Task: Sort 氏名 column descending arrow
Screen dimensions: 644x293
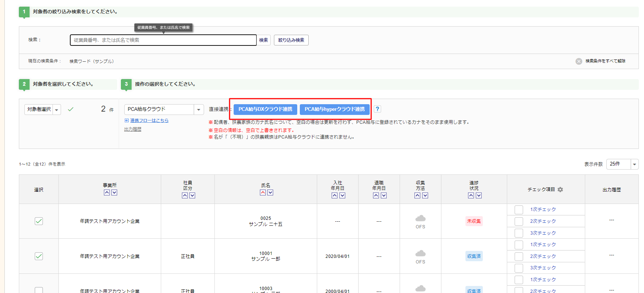Action: pos(270,193)
